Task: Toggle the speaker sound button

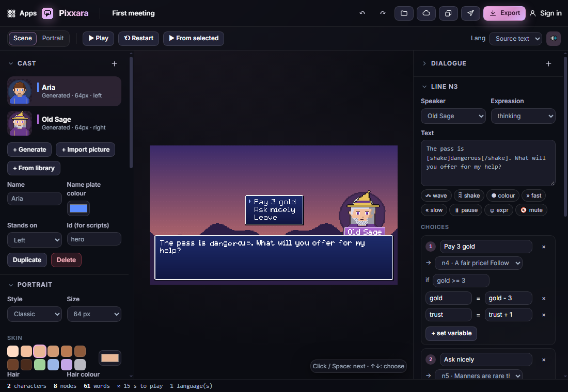Action: (x=554, y=38)
